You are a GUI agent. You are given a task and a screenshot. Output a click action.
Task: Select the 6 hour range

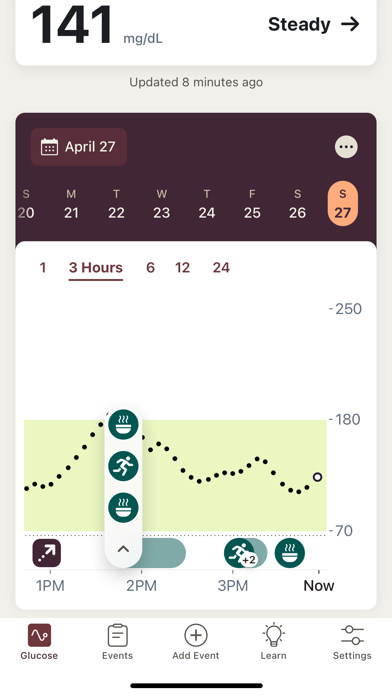pos(150,268)
